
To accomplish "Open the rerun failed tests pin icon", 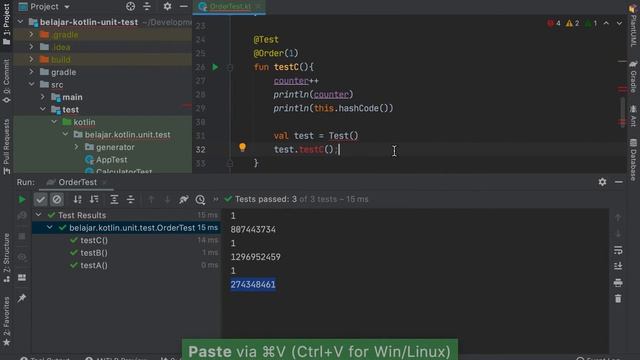I will tap(183, 199).
